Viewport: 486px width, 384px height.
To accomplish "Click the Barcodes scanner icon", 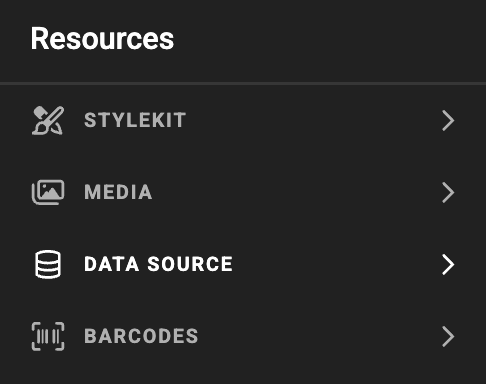I will [x=48, y=336].
